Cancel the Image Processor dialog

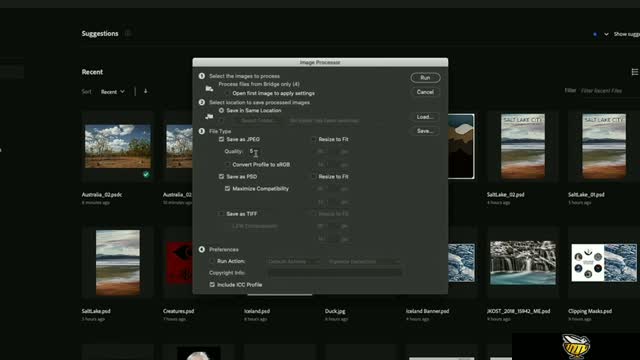pyautogui.click(x=425, y=92)
